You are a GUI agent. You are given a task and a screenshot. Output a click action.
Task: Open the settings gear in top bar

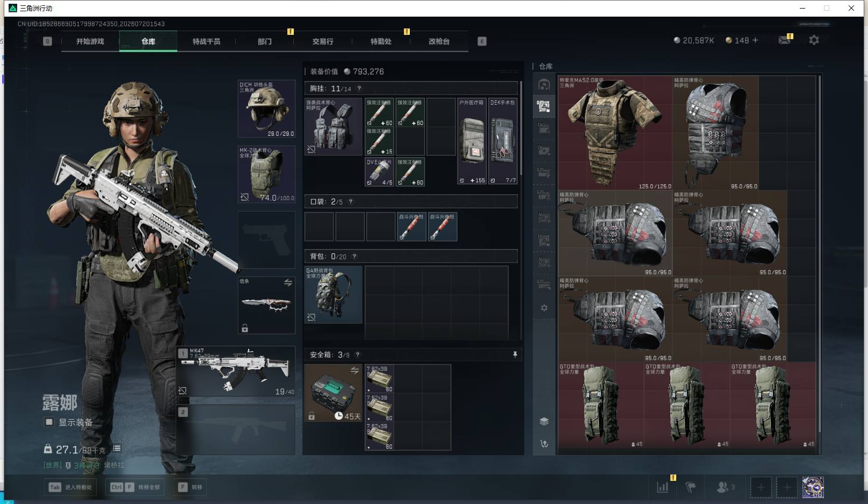coord(814,40)
